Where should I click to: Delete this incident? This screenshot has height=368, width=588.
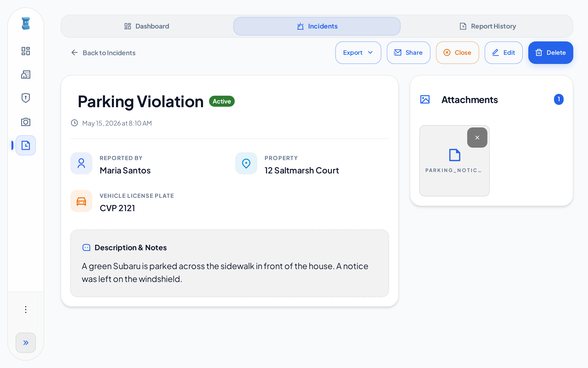click(x=551, y=53)
